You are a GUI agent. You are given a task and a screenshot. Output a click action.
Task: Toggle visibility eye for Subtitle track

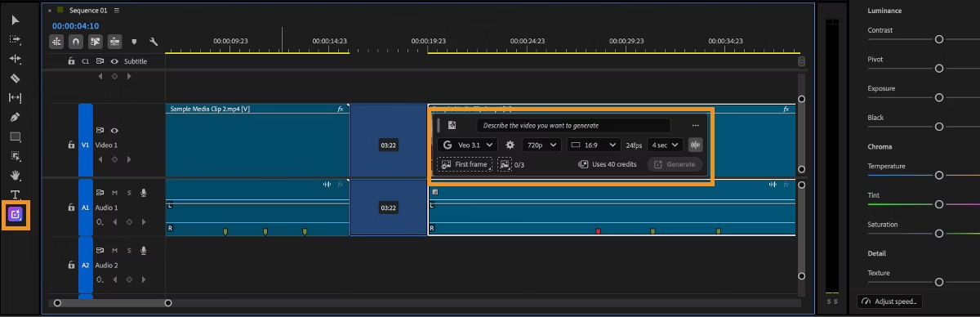(x=114, y=61)
